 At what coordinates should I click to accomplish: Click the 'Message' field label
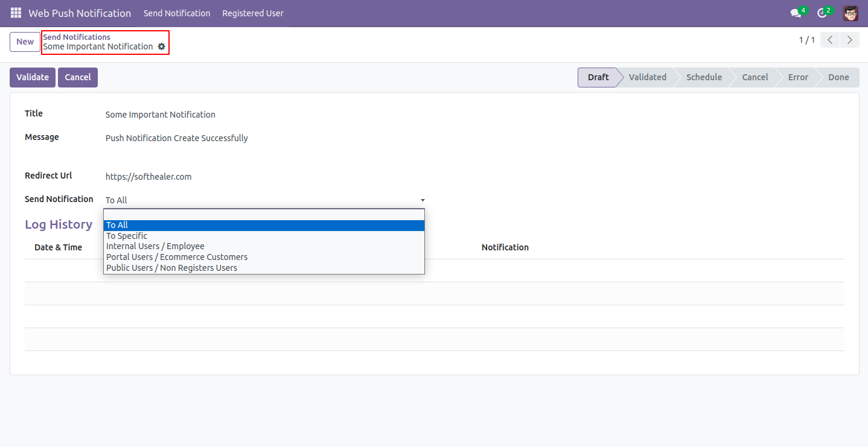coord(42,137)
